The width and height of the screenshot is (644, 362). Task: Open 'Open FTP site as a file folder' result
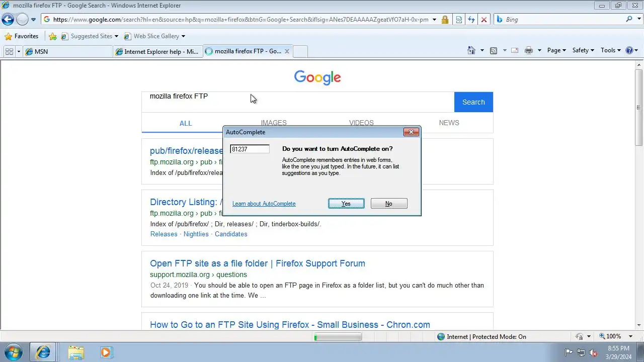(258, 263)
